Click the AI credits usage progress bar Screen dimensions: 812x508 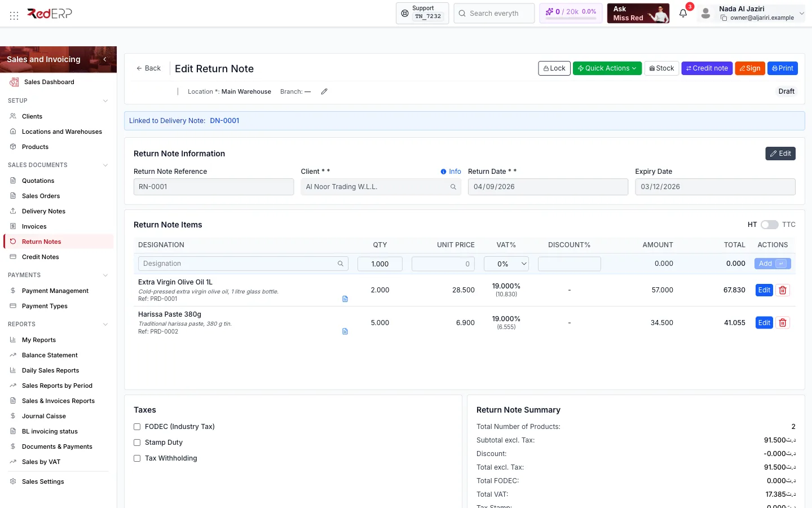tap(571, 19)
